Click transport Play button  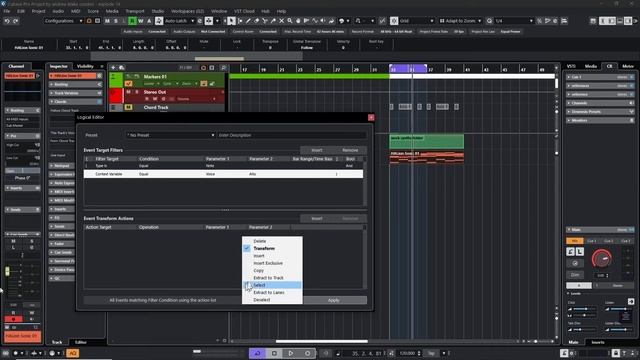(x=291, y=353)
